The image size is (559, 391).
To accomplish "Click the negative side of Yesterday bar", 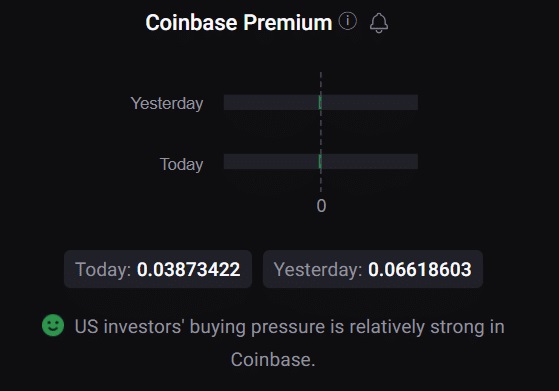I will (271, 103).
